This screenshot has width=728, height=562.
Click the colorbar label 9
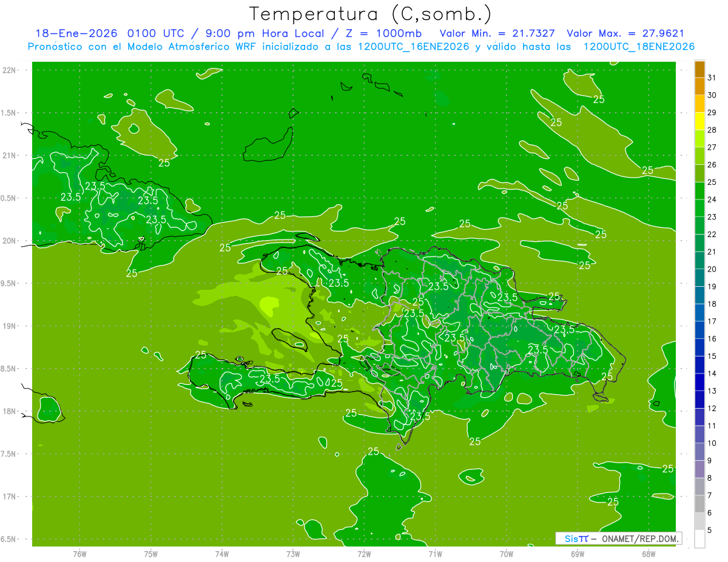click(710, 461)
